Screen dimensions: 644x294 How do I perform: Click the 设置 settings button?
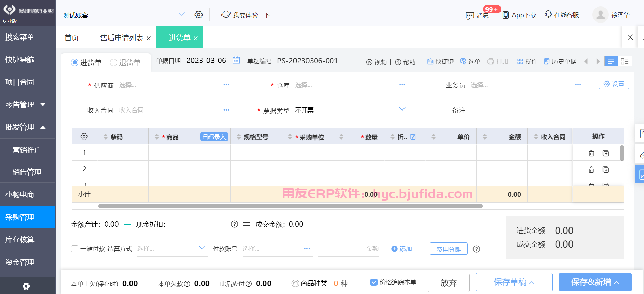[614, 84]
